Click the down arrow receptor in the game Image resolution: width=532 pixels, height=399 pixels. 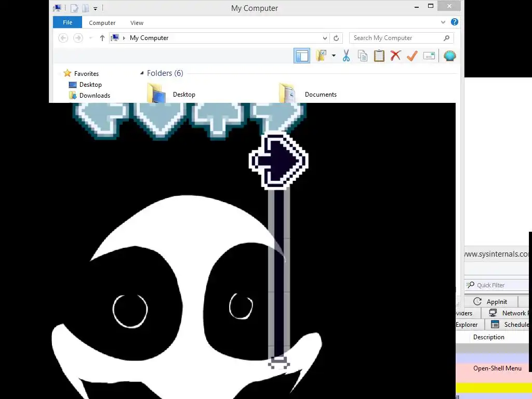click(159, 121)
